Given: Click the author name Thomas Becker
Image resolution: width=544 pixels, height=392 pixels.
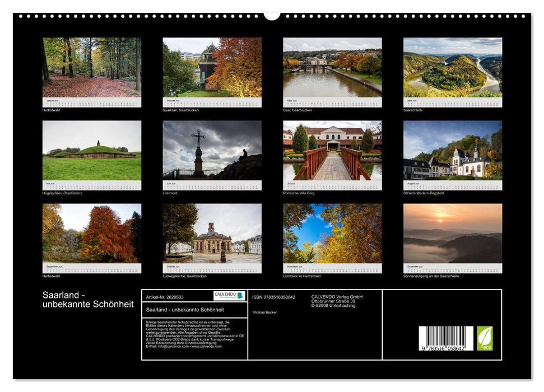Looking at the screenshot, I should (264, 312).
